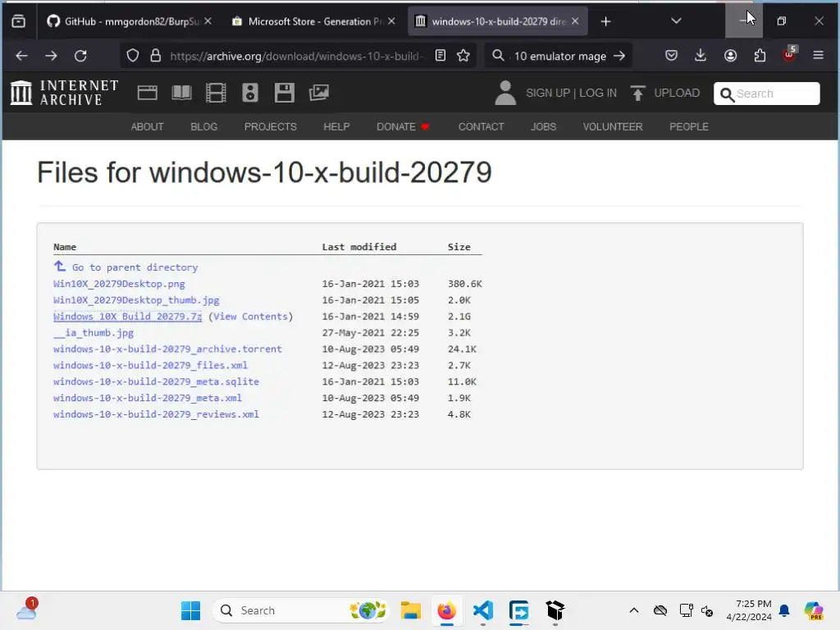
Task: Close the Microsoft Store tab
Action: (x=391, y=21)
